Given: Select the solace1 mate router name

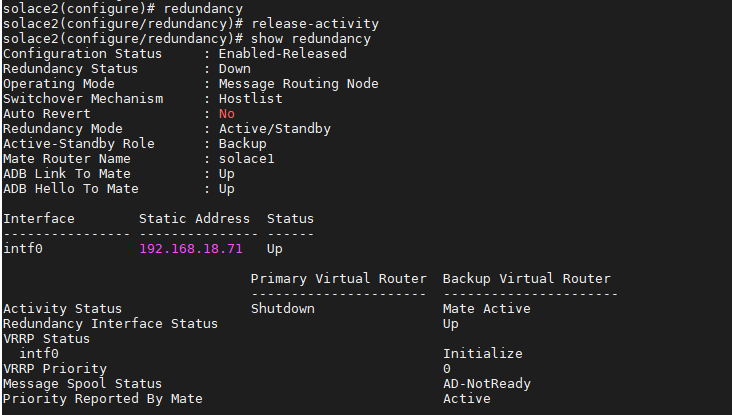Looking at the screenshot, I should click(246, 158).
